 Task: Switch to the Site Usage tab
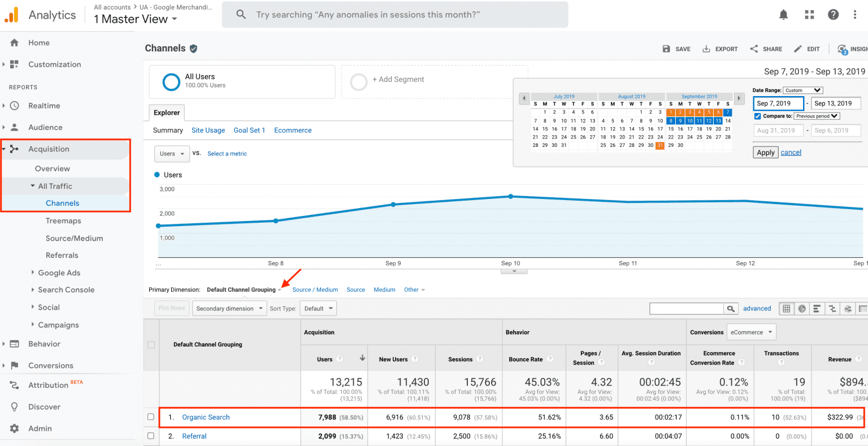tap(208, 130)
